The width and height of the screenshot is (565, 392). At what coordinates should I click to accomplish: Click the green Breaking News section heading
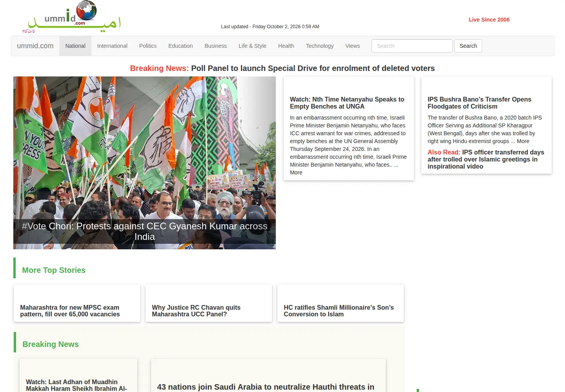51,344
